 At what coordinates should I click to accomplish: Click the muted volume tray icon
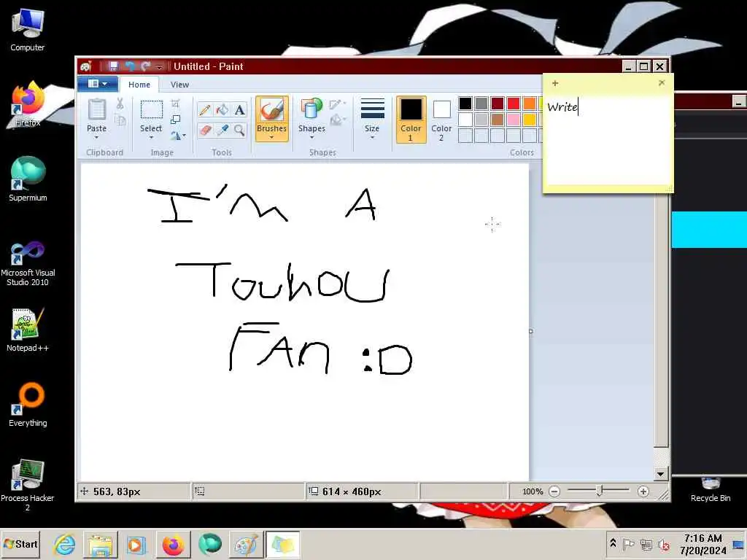(x=664, y=544)
